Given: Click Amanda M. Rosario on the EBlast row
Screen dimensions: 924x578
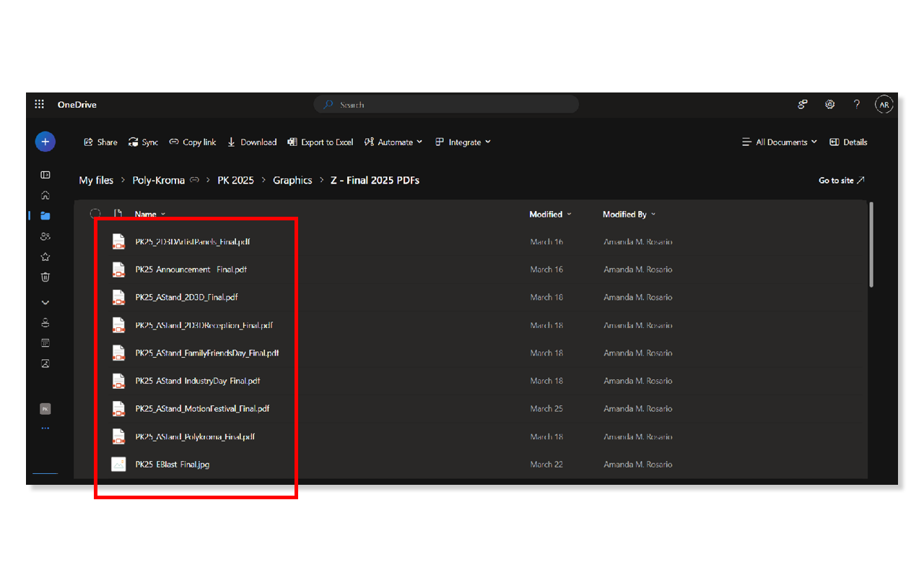Looking at the screenshot, I should click(638, 465).
